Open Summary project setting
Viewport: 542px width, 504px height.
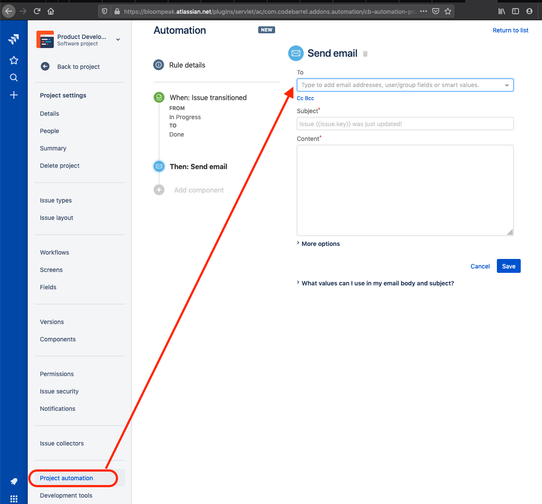[x=53, y=148]
